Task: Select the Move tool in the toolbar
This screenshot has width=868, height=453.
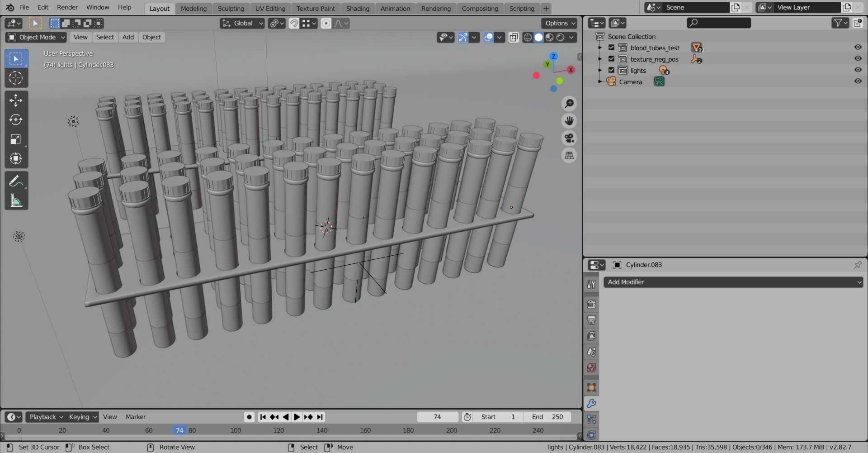Action: click(x=16, y=100)
